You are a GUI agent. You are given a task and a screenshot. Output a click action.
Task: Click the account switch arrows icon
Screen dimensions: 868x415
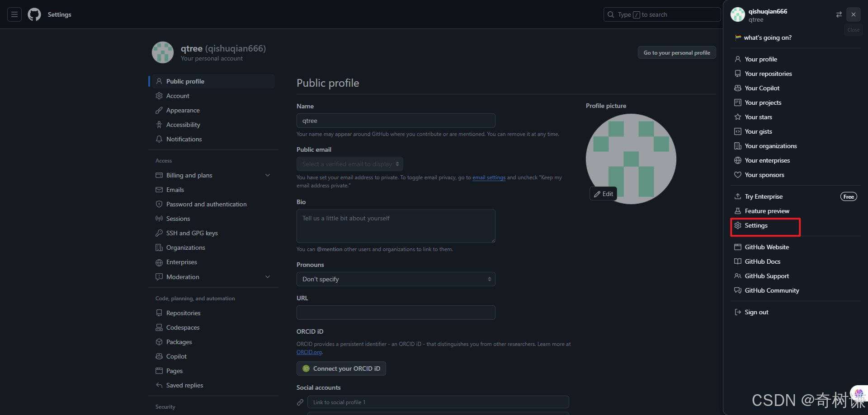pos(839,14)
